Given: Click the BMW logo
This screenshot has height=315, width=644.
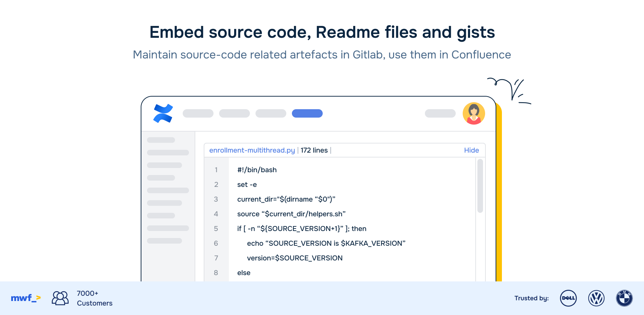Looking at the screenshot, I should (624, 298).
